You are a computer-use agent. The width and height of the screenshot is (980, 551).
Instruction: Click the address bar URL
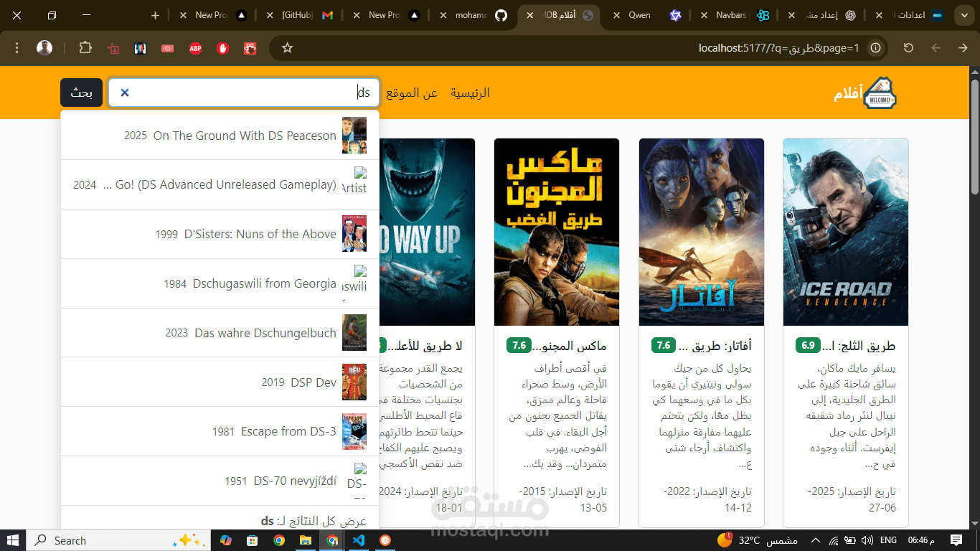tap(778, 48)
